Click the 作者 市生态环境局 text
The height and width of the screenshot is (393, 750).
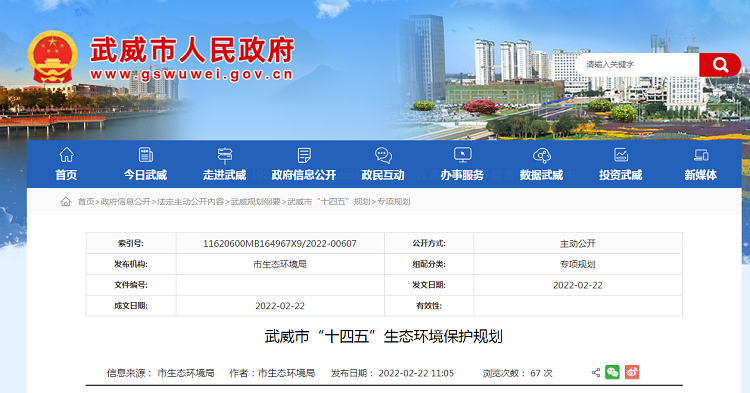(x=272, y=373)
